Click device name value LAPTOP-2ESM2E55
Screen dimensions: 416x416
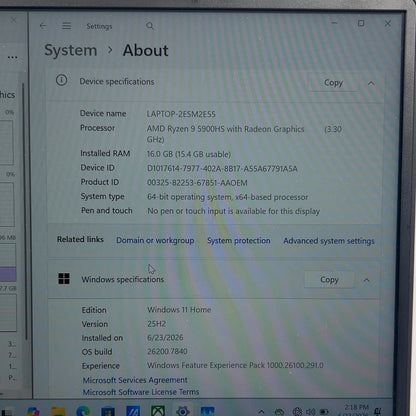point(181,114)
